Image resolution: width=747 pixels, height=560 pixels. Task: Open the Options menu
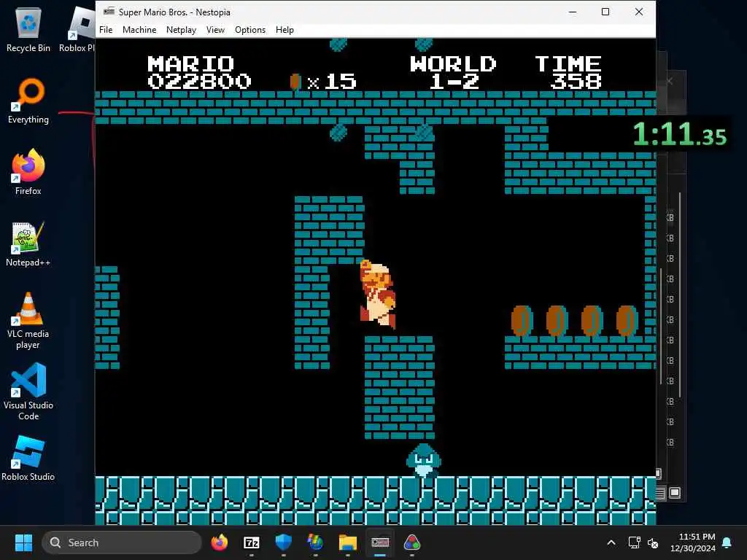[x=250, y=29]
